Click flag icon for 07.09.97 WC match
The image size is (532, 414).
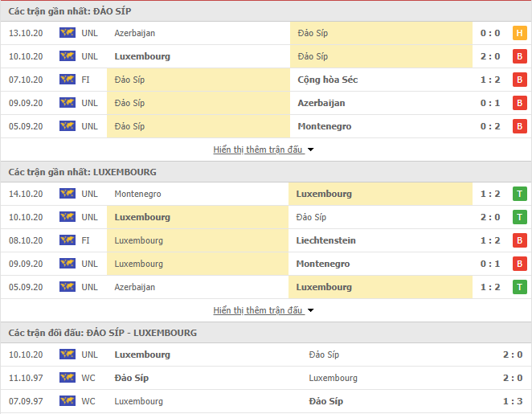68,401
